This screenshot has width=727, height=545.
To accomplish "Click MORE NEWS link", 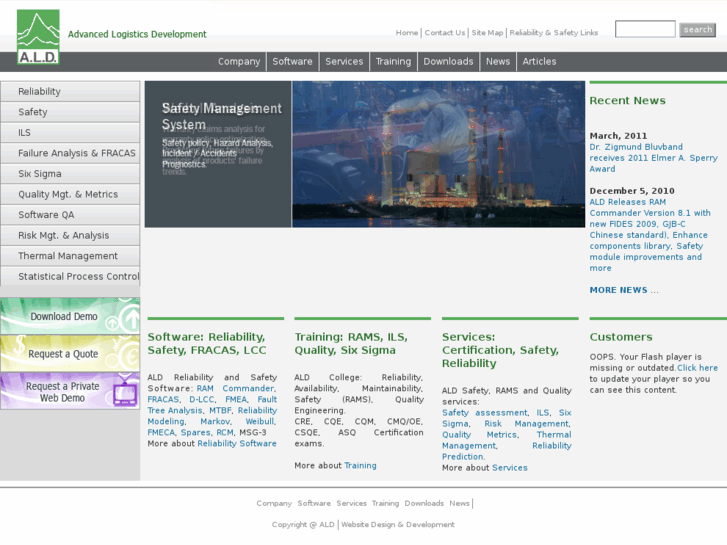I will [x=619, y=290].
